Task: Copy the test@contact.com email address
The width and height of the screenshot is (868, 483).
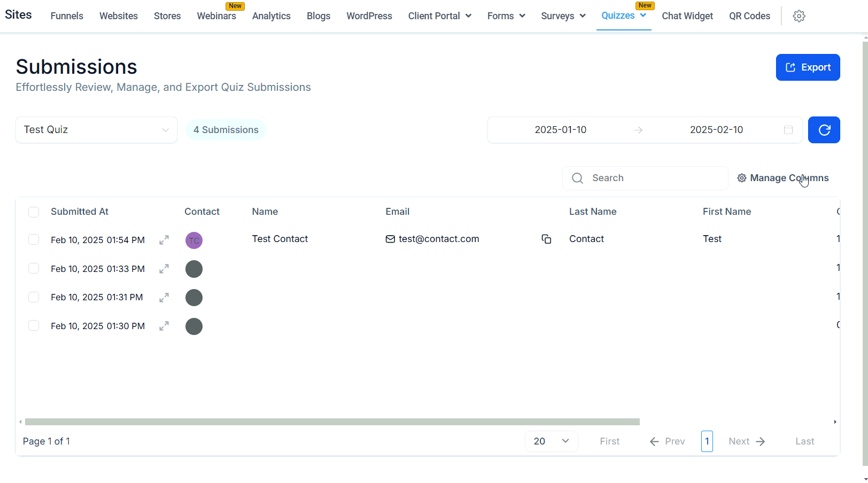Action: pyautogui.click(x=546, y=239)
